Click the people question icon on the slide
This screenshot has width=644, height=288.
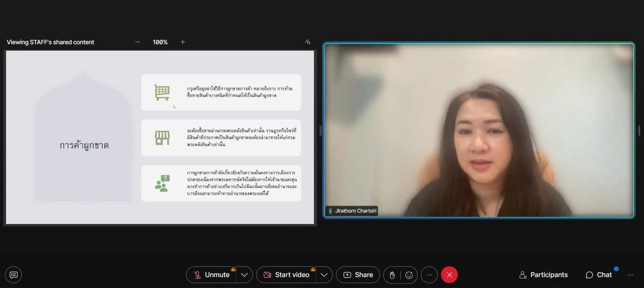[x=162, y=183]
